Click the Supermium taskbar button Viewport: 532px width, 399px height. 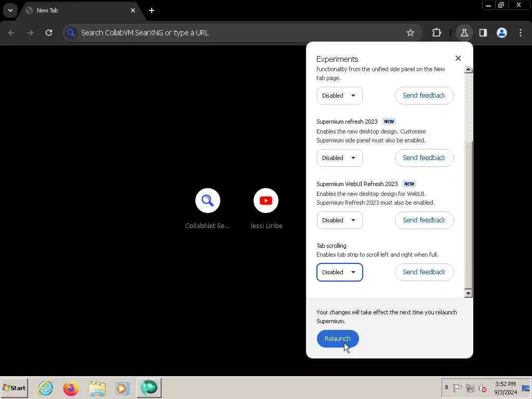coord(149,388)
